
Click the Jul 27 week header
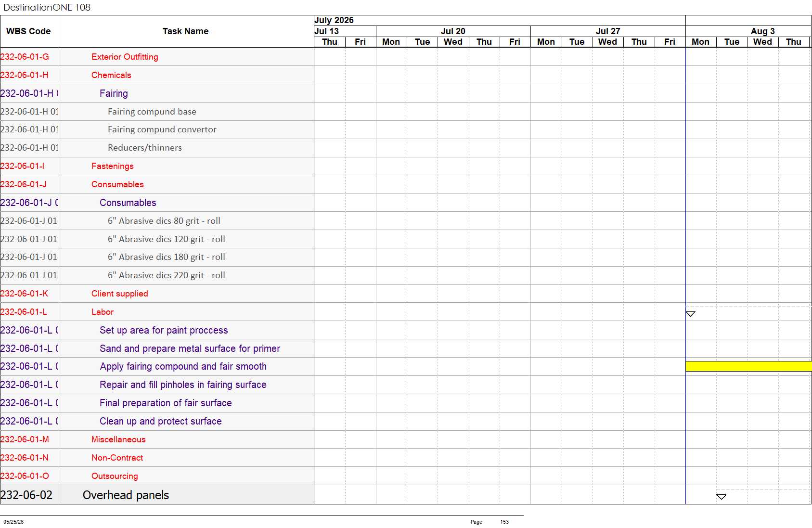(608, 31)
